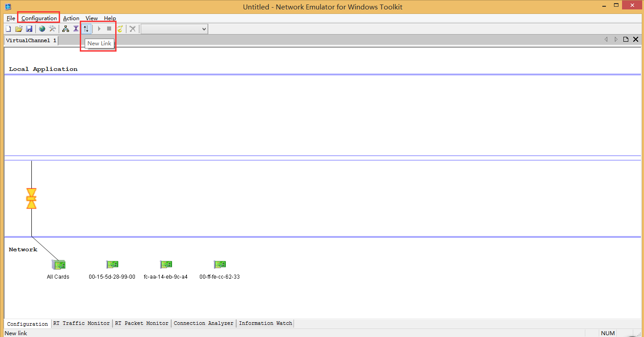Open an existing configuration via folder icon

[18, 28]
